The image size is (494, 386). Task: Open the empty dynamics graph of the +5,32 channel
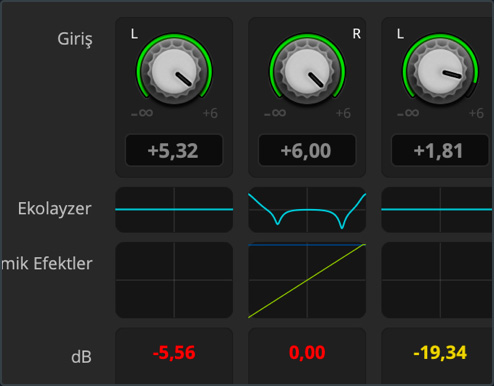pos(174,280)
